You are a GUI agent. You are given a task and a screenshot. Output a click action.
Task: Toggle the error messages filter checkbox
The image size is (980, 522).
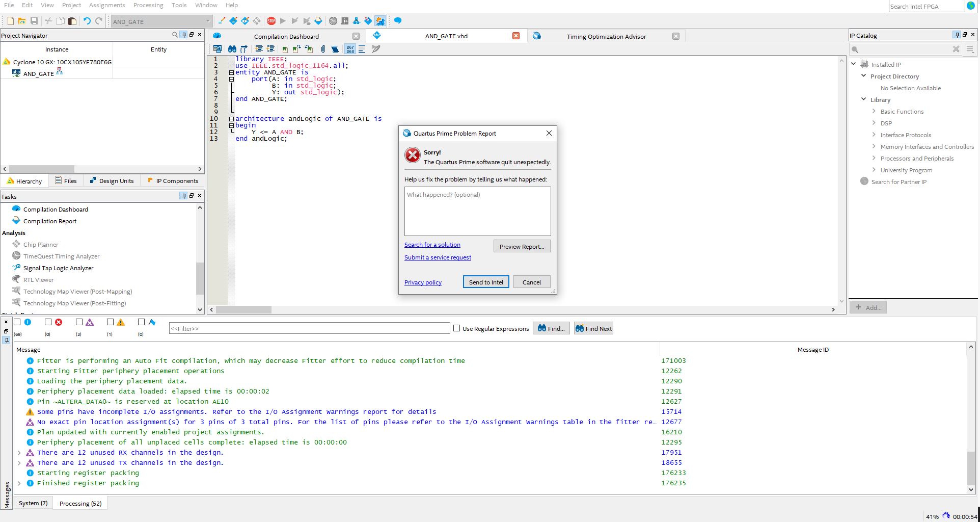pyautogui.click(x=48, y=322)
